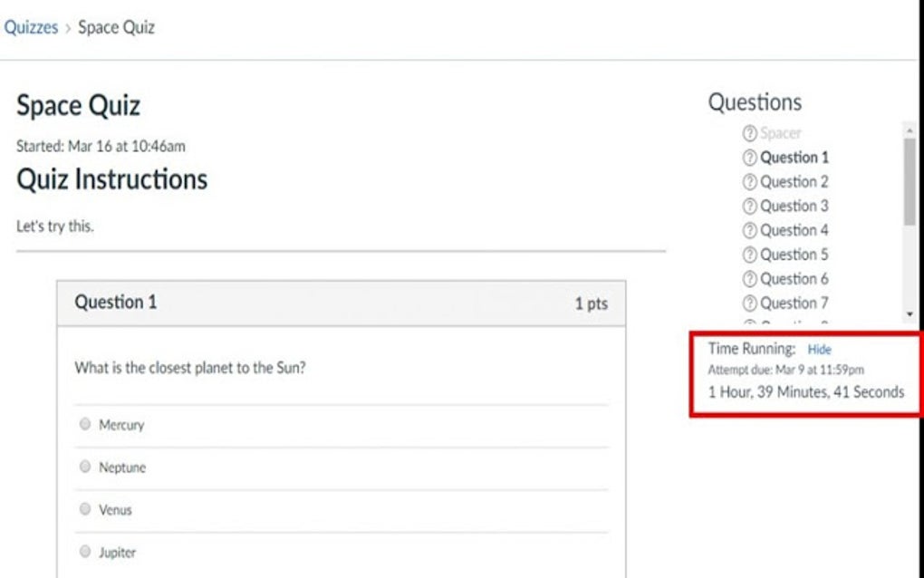Click the question mark icon for Question 5
This screenshot has height=578, width=924.
[748, 255]
